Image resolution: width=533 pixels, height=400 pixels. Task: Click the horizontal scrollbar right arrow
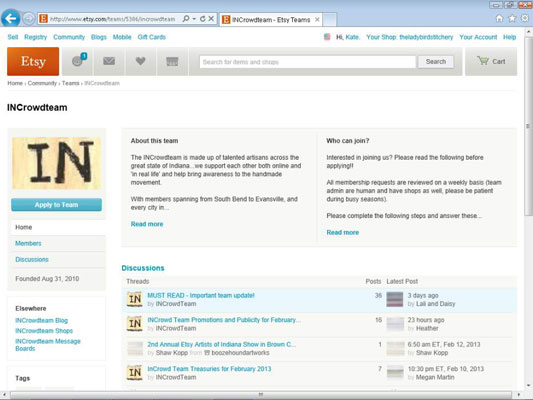pyautogui.click(x=519, y=395)
